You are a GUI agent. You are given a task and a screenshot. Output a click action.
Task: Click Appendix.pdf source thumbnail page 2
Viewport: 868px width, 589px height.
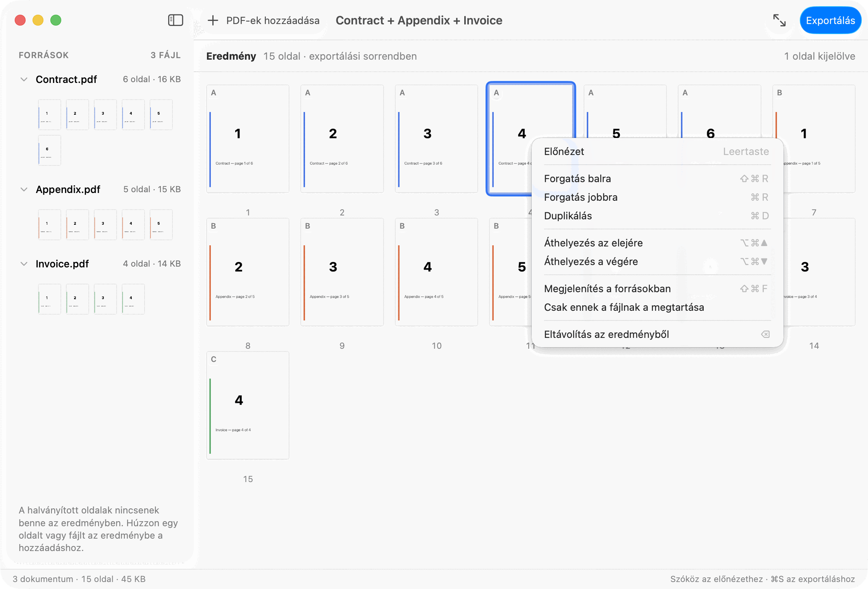(77, 224)
